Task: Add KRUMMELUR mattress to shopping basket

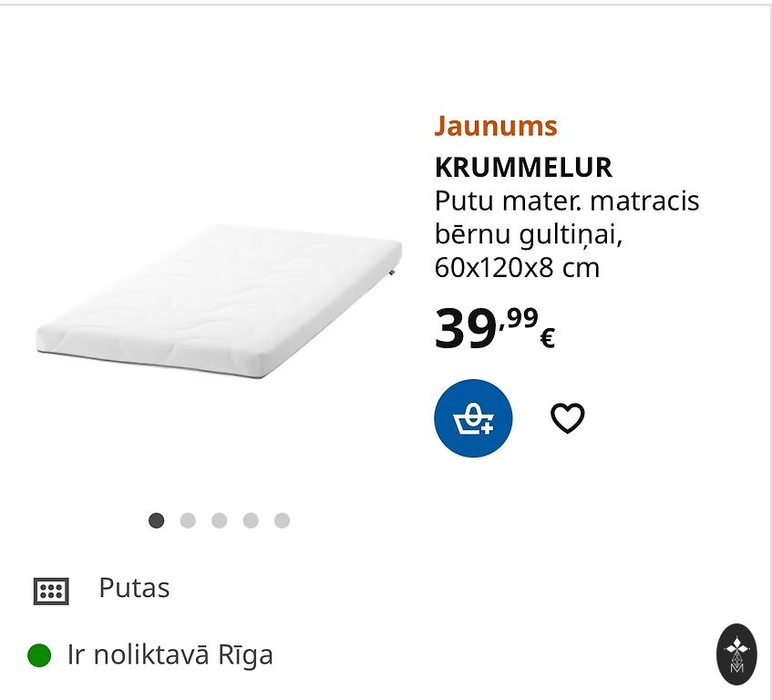Action: [473, 418]
